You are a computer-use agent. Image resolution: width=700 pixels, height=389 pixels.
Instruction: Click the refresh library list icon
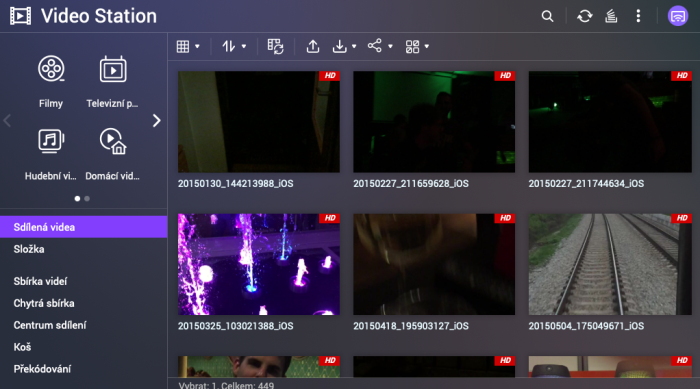pyautogui.click(x=275, y=46)
